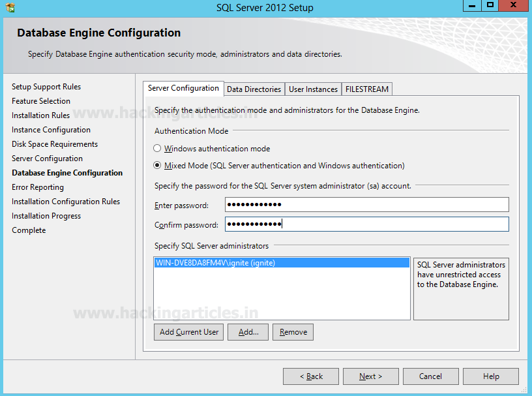Image resolution: width=532 pixels, height=396 pixels.
Task: Click the SQL Server setup title bar icon
Action: tap(10, 7)
